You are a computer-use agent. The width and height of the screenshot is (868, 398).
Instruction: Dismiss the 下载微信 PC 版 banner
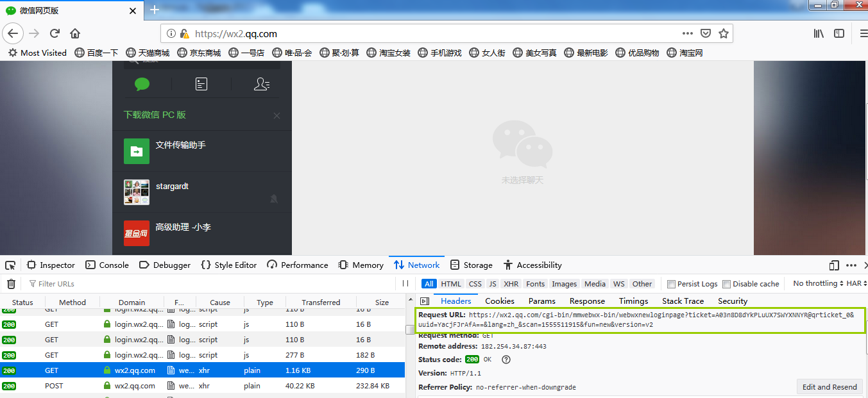pos(277,116)
